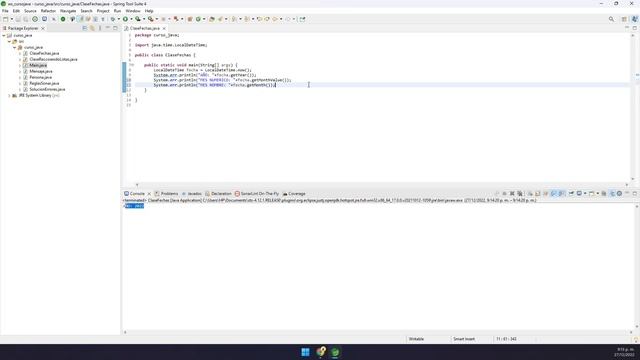This screenshot has height=360, width=640.
Task: Click the Spring Tool Suite taskbar icon
Action: coord(335,352)
